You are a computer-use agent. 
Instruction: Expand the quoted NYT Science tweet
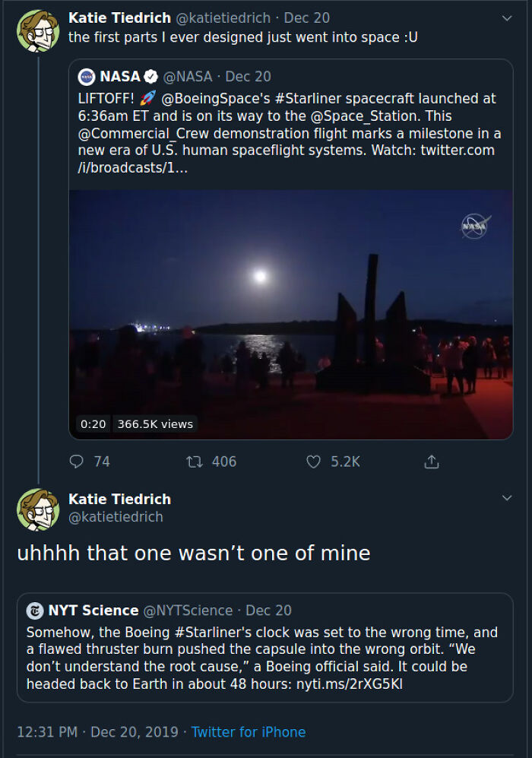pyautogui.click(x=266, y=654)
